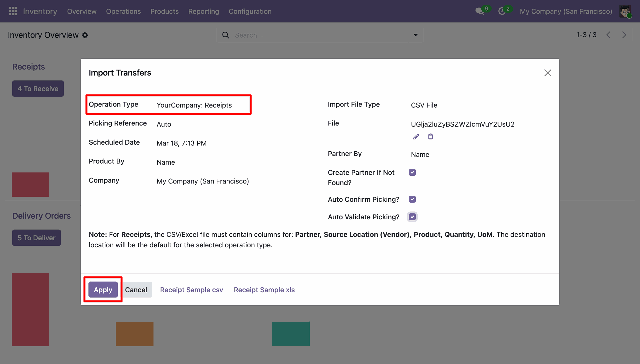Toggle Auto Confirm Picking checkbox
This screenshot has width=640, height=364.
click(412, 199)
